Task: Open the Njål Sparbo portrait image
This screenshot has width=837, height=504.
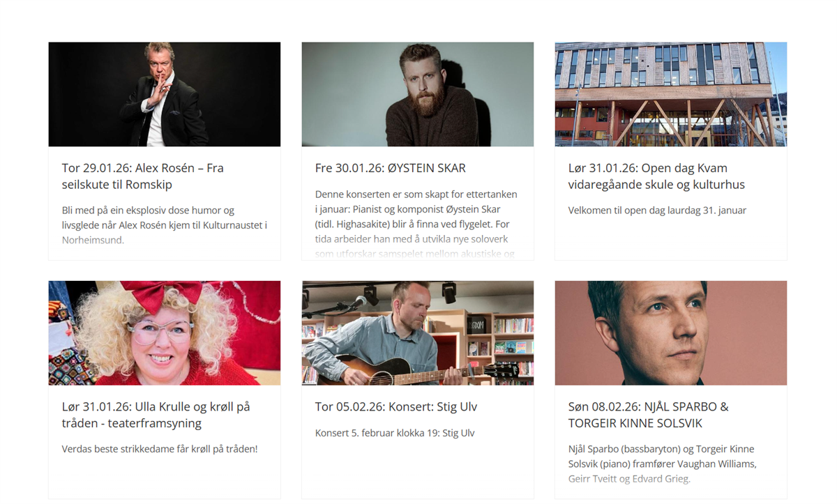Action: pyautogui.click(x=670, y=333)
